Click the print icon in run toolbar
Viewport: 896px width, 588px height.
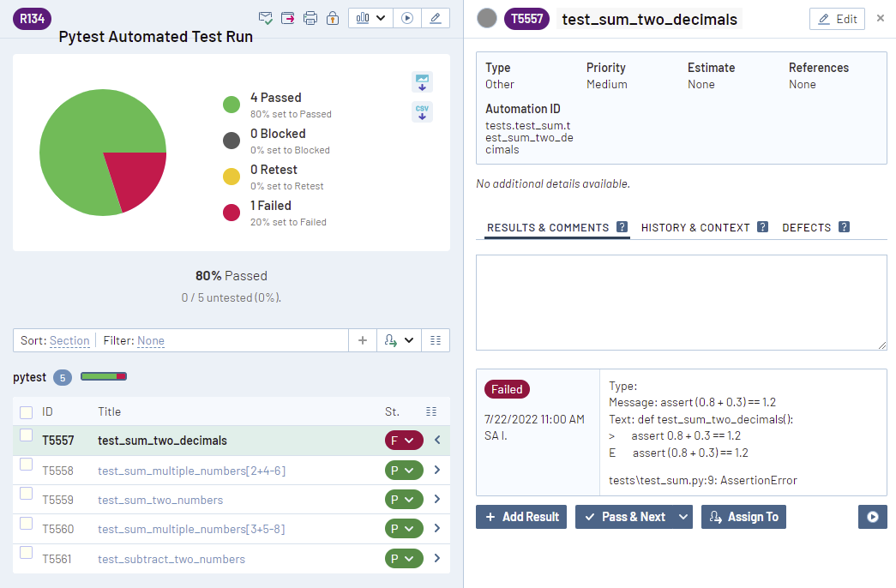pyautogui.click(x=310, y=18)
